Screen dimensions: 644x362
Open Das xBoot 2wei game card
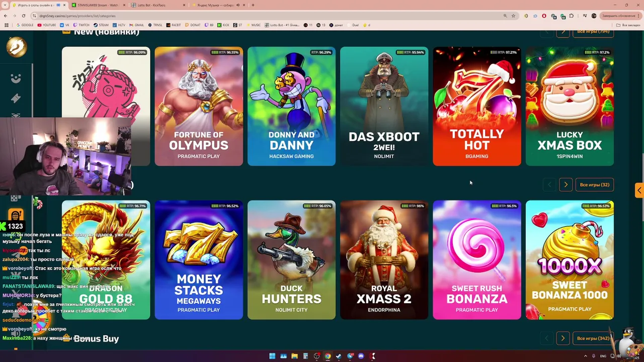pyautogui.click(x=384, y=106)
